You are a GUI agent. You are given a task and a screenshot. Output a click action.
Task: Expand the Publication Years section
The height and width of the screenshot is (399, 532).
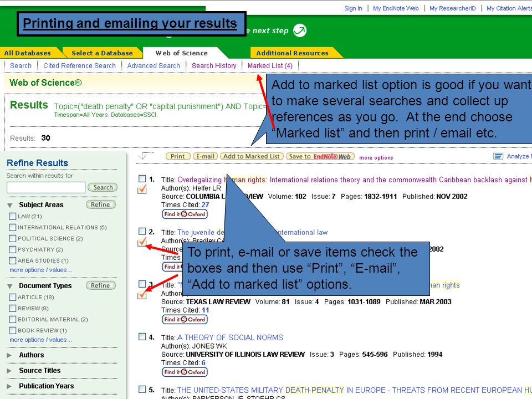pos(9,386)
